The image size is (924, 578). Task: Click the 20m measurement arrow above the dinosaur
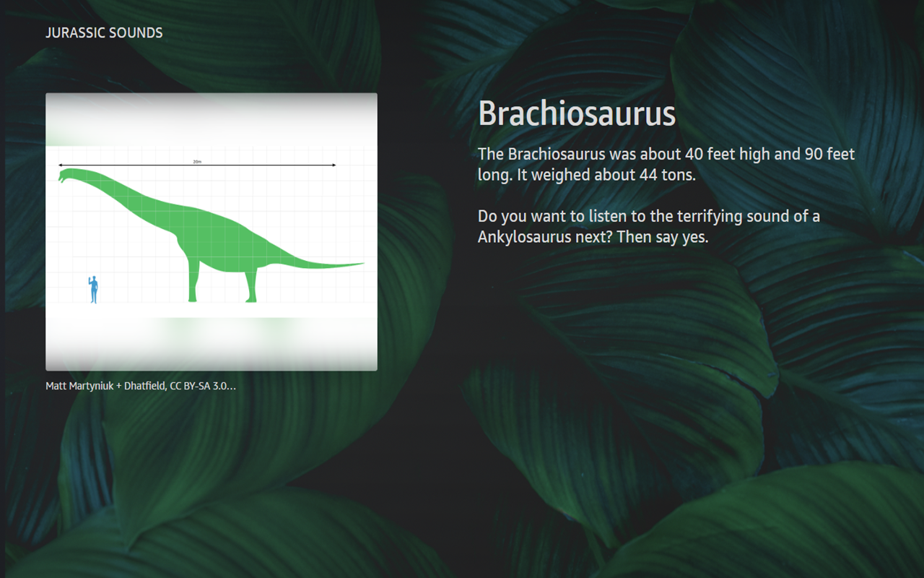pyautogui.click(x=197, y=165)
